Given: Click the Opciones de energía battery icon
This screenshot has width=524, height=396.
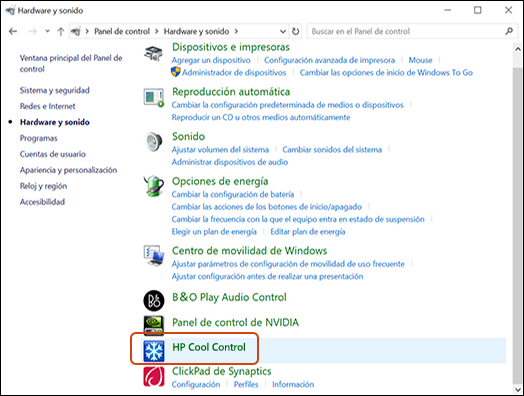Looking at the screenshot, I should [x=154, y=186].
